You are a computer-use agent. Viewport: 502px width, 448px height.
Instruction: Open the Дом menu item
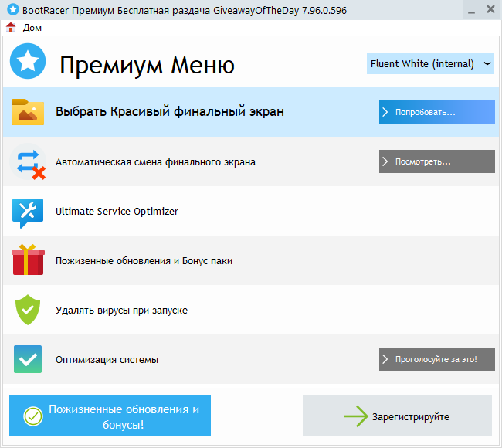(32, 28)
